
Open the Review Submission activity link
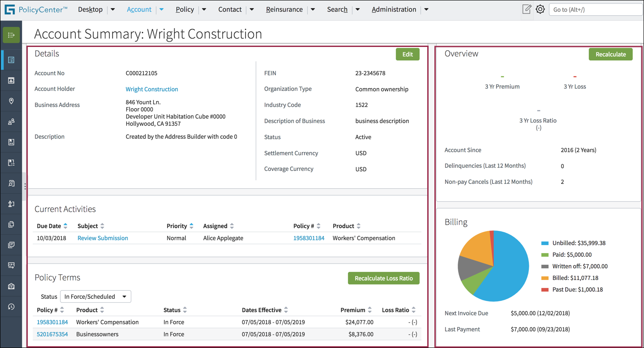click(x=103, y=238)
